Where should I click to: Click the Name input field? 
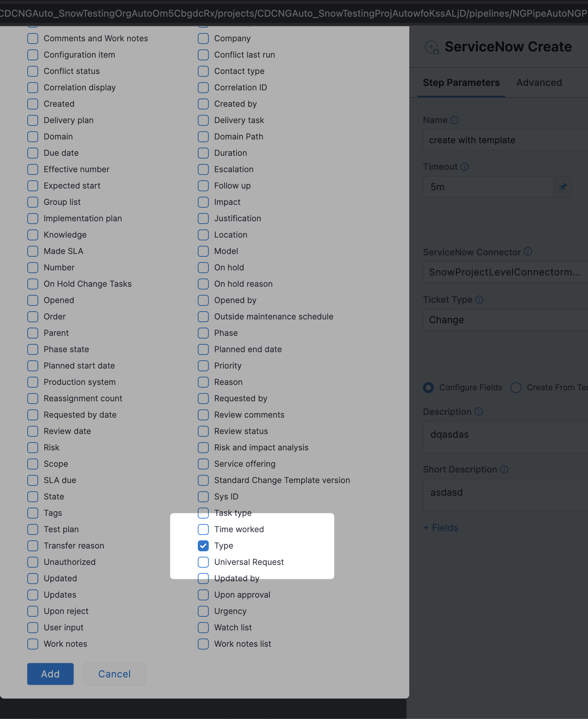(505, 140)
